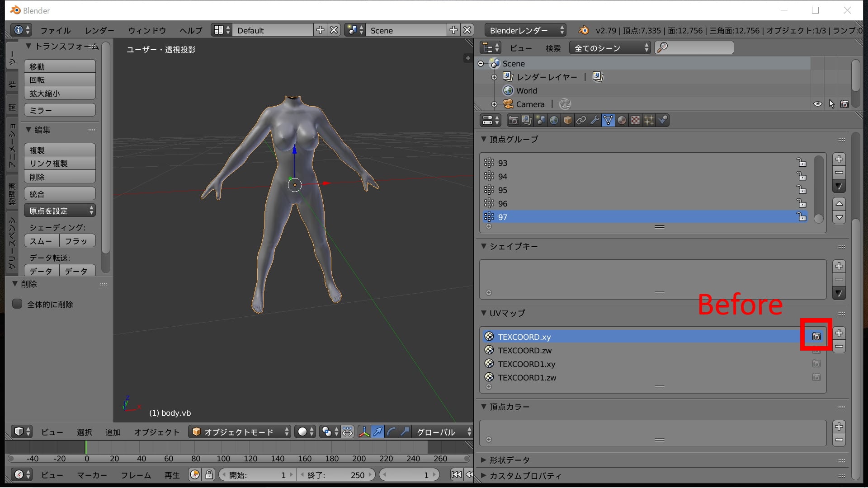Screen dimensions: 868x488
Task: Add a new vertex group with plus
Action: pos(839,159)
